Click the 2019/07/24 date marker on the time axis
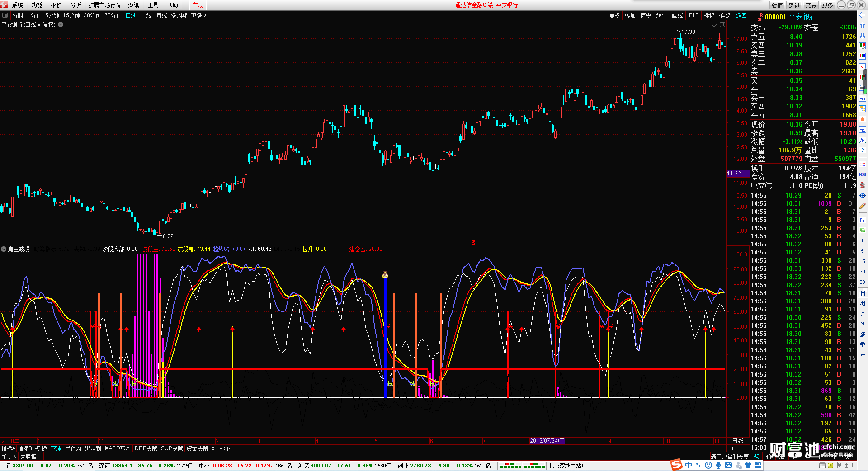 (x=547, y=441)
